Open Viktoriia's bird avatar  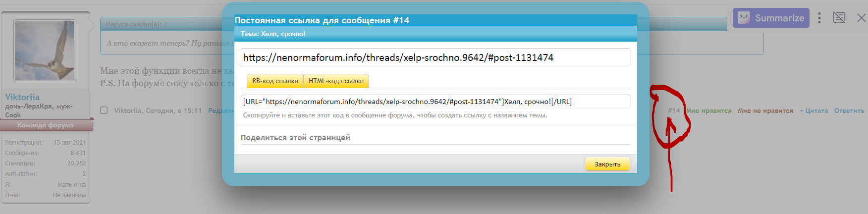tap(45, 51)
